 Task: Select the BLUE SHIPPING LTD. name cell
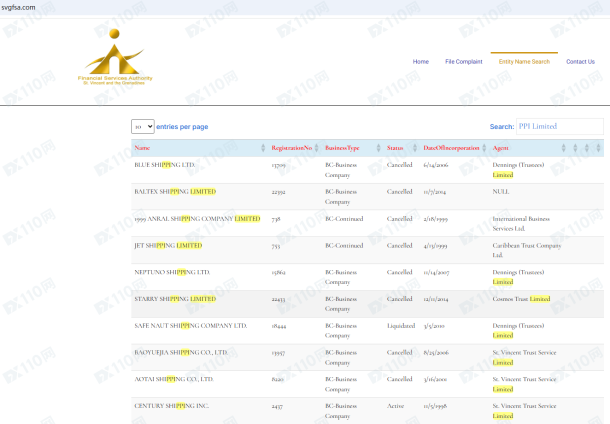point(165,165)
